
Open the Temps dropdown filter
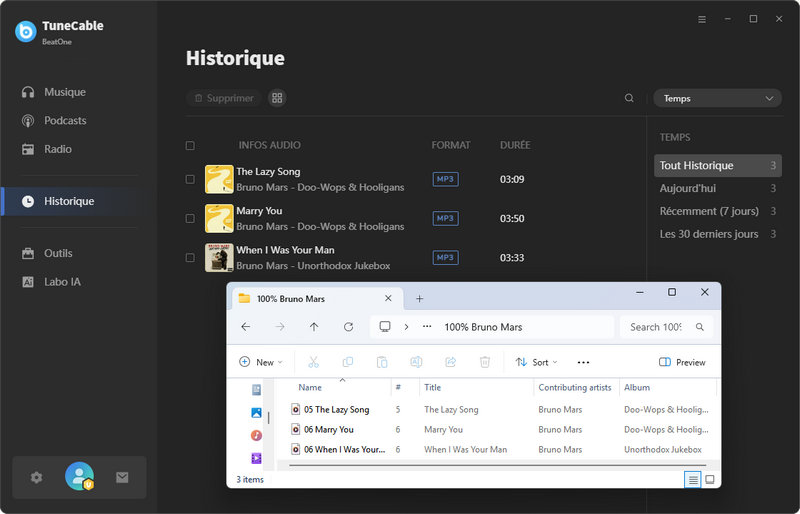pos(717,98)
